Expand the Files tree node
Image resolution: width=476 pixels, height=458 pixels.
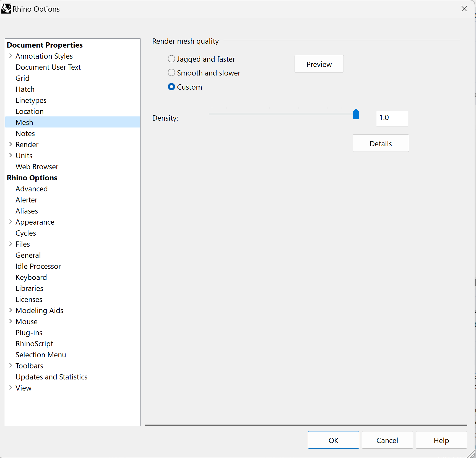11,244
